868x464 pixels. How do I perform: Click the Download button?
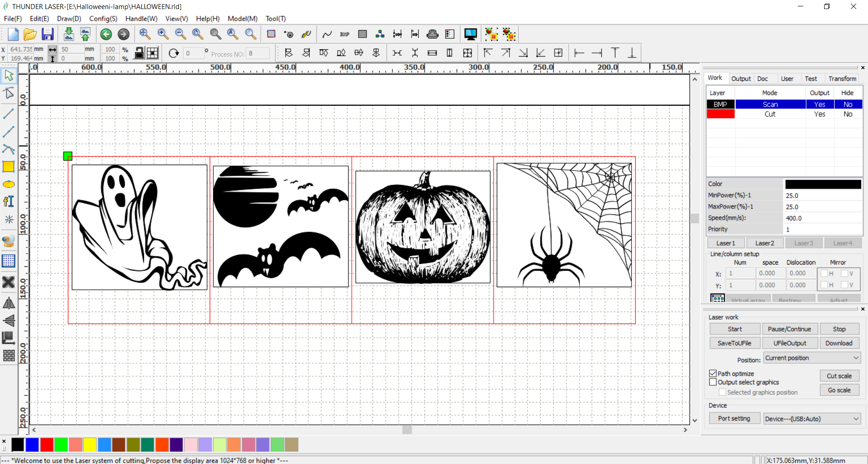839,343
